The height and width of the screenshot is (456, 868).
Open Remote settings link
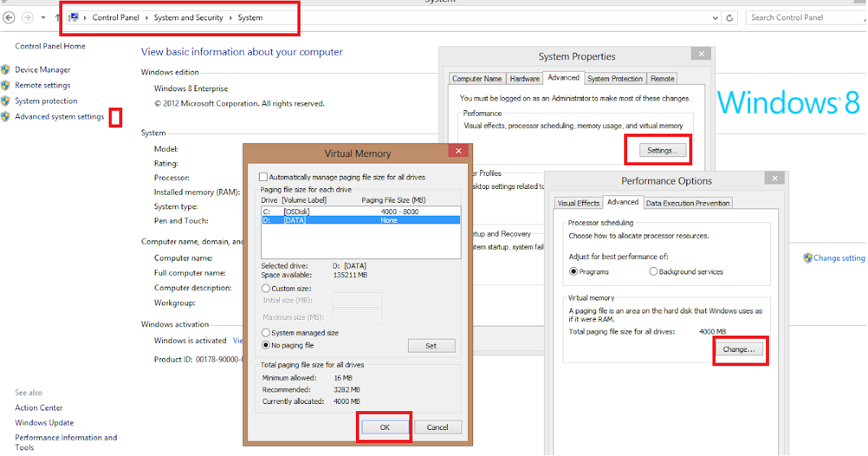(43, 85)
